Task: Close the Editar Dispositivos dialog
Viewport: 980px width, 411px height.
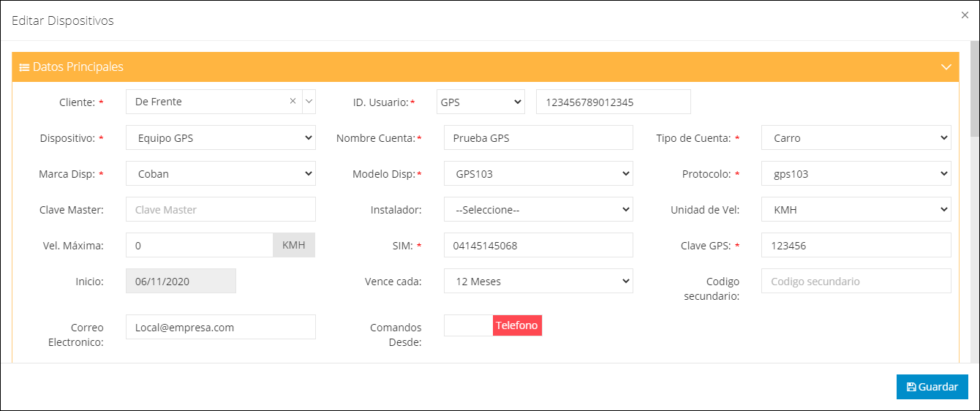Action: click(x=965, y=15)
